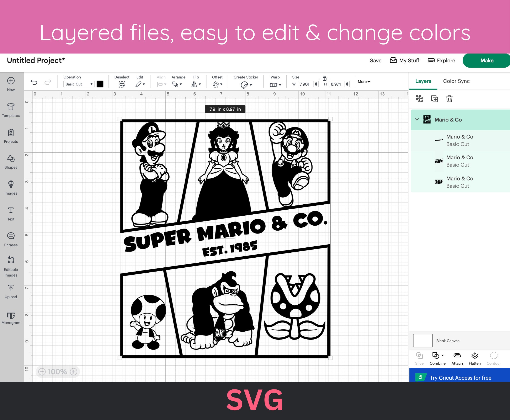Open My Stuff
Viewport: 510px width, 420px height.
coord(405,61)
